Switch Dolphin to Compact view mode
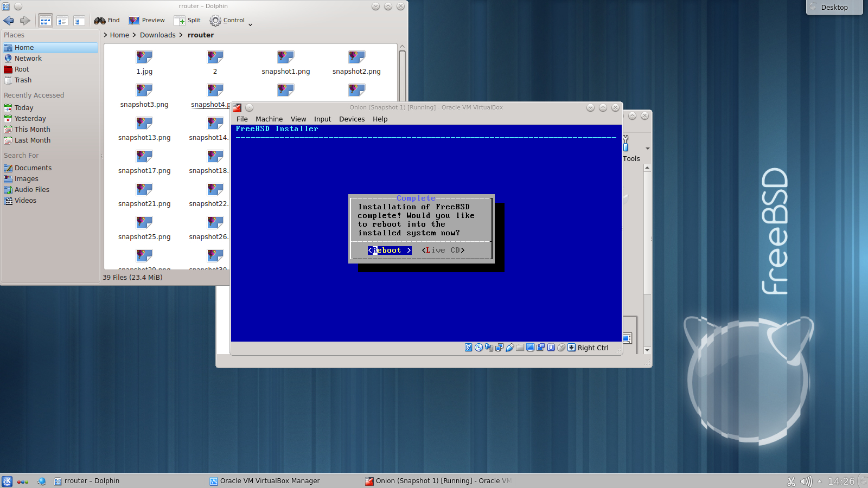868x488 pixels. pos(62,21)
